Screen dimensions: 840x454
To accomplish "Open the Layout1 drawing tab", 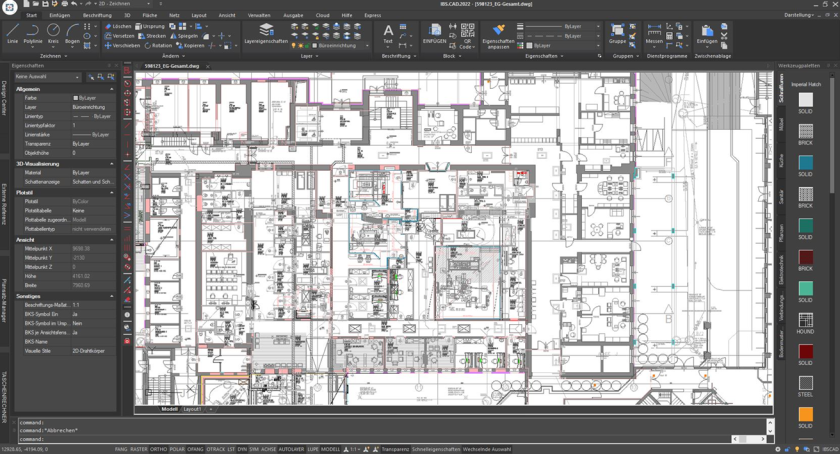I will click(192, 409).
